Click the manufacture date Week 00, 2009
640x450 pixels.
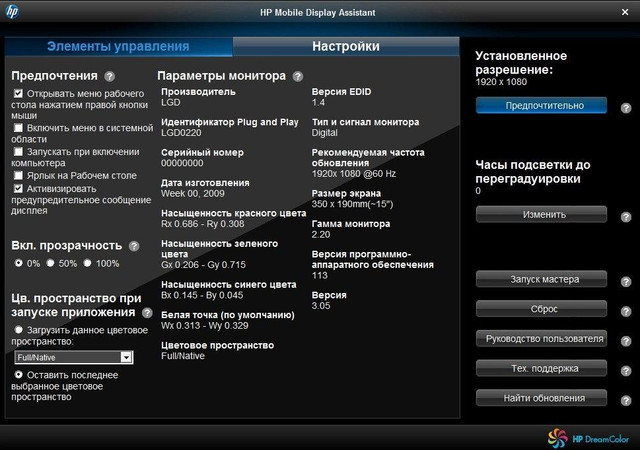coord(193,194)
